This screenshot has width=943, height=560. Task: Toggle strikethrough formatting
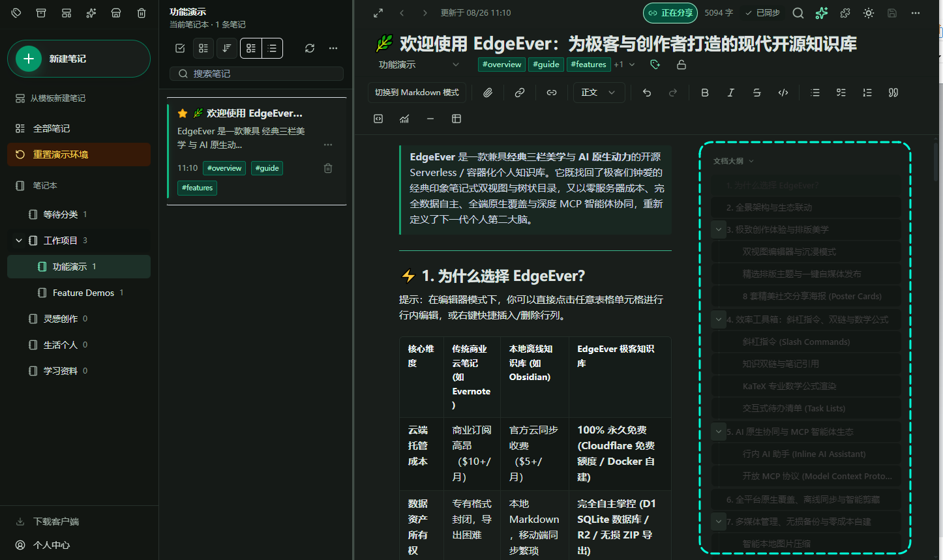coord(757,93)
